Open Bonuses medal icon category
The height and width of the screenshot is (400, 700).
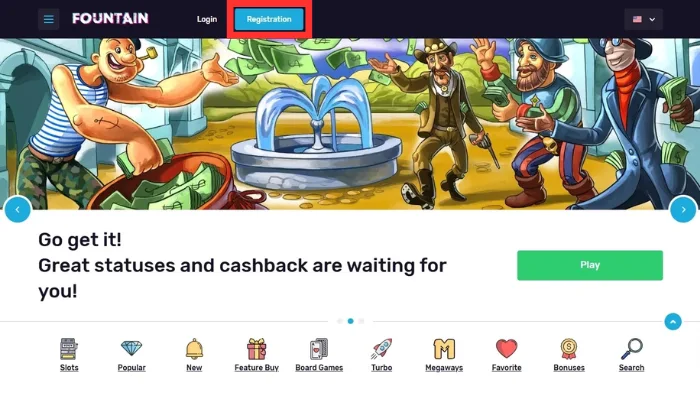(x=569, y=349)
